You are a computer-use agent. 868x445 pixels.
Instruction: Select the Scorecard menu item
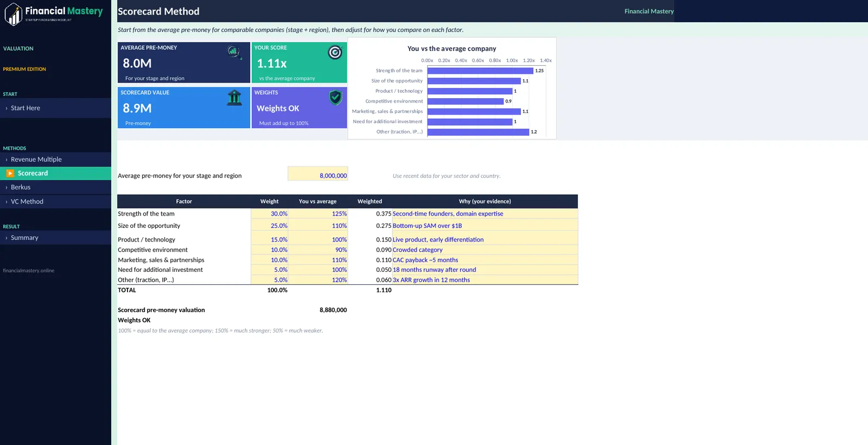[x=55, y=173]
